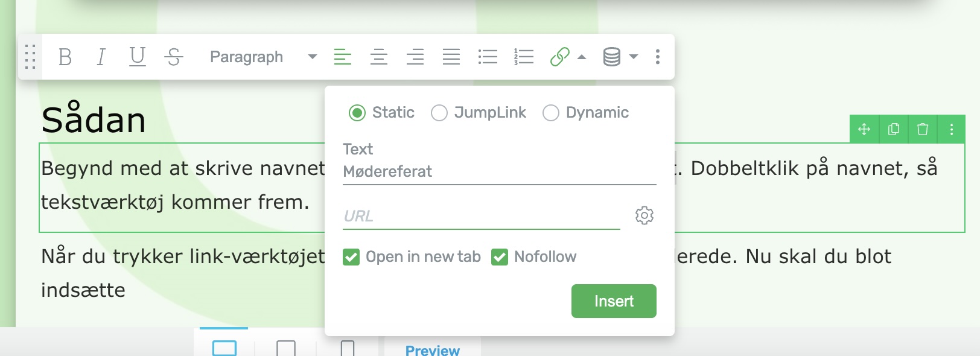This screenshot has width=980, height=356.
Task: Click the database dynamic data icon
Action: (x=612, y=57)
